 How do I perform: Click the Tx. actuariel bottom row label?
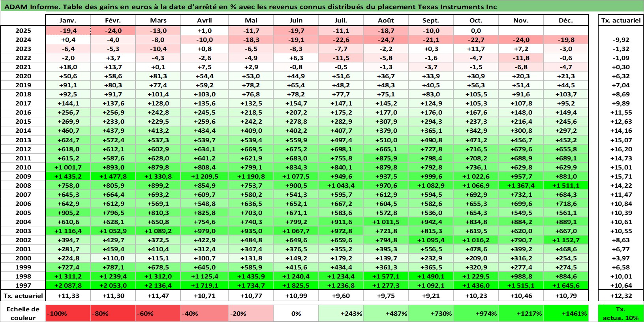(23, 296)
